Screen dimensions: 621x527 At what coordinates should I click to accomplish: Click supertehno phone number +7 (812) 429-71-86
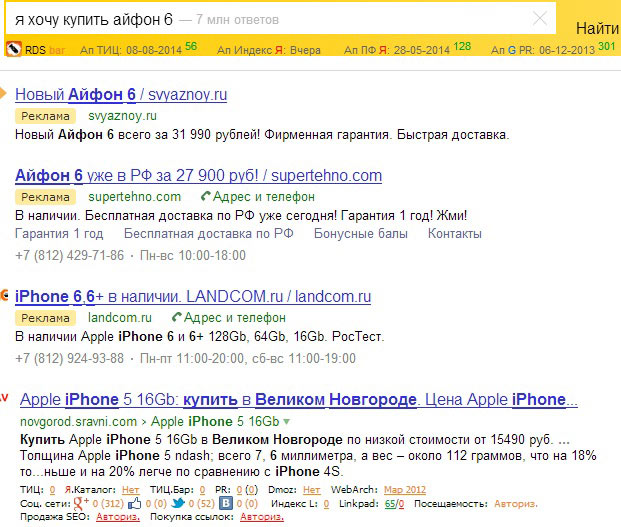coord(70,255)
